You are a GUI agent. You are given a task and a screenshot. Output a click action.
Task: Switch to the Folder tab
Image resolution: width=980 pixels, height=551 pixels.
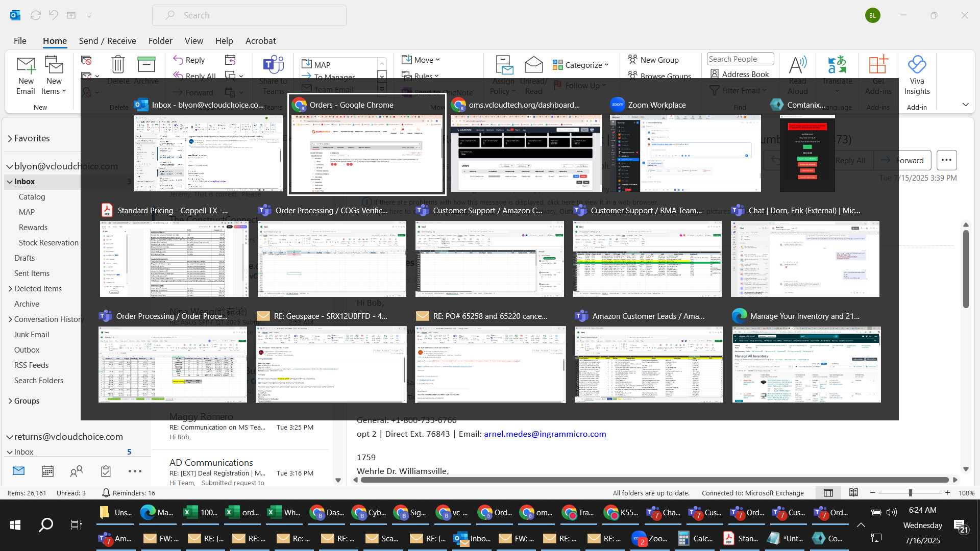pyautogui.click(x=160, y=41)
